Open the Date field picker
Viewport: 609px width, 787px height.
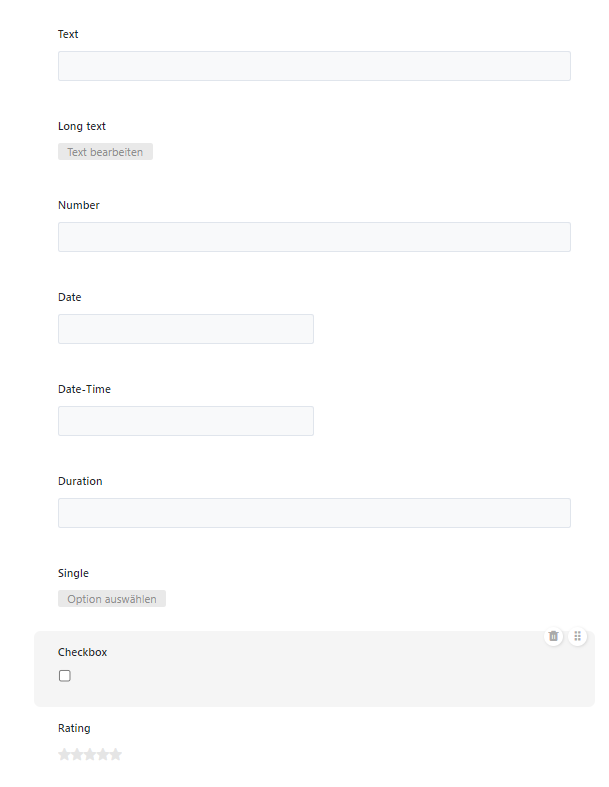coord(185,329)
